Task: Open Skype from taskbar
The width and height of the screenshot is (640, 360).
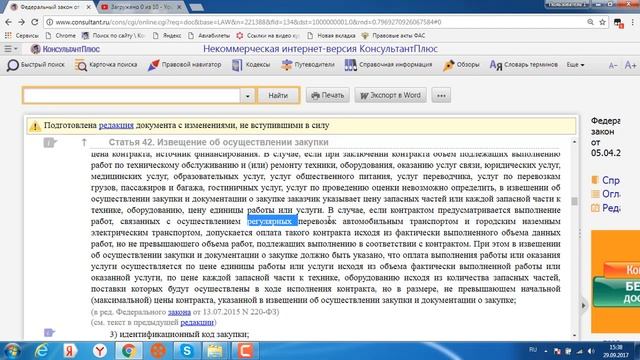Action: pos(187,351)
